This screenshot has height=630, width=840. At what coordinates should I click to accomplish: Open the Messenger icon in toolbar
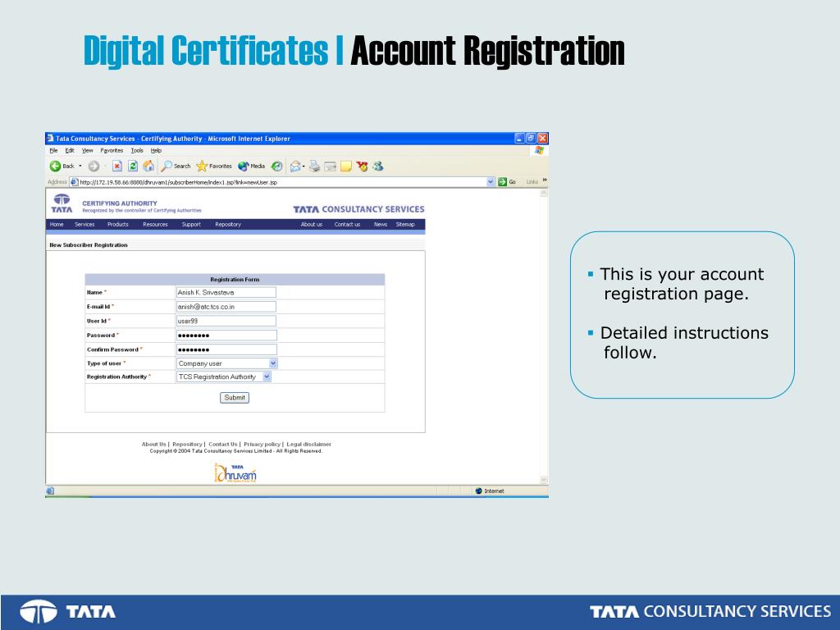(377, 166)
